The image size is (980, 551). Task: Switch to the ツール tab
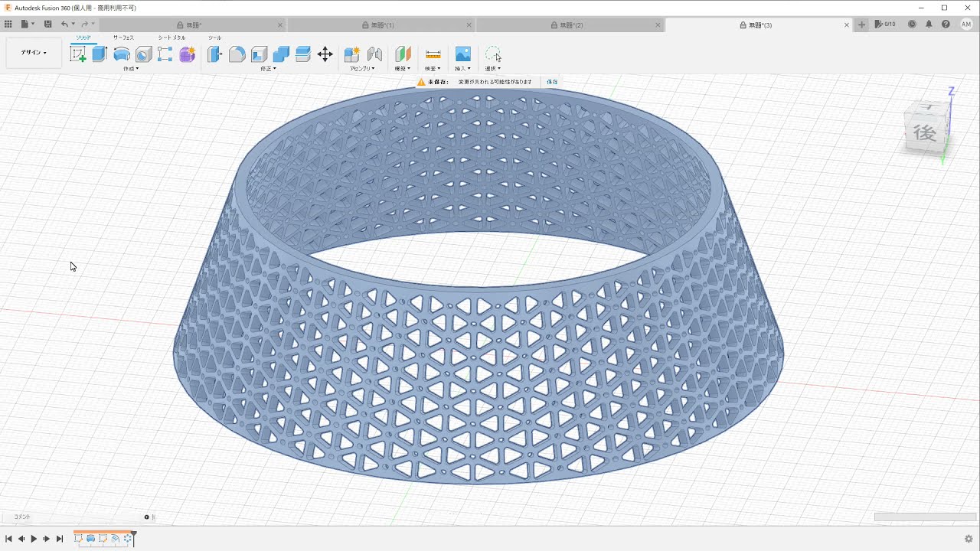215,37
